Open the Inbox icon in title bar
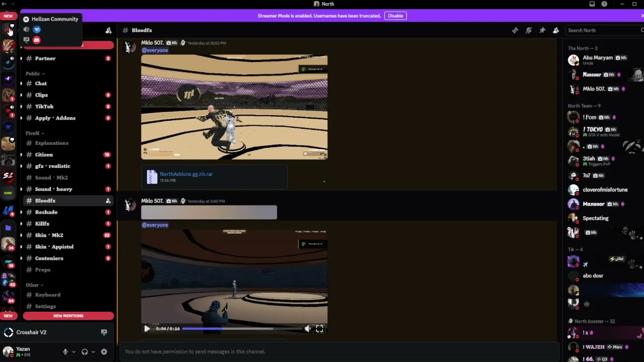644x362 pixels. click(x=592, y=4)
